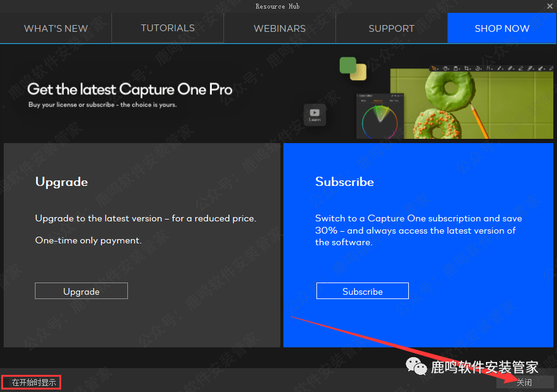The height and width of the screenshot is (392, 557).
Task: Select the WEBINARS tab
Action: [280, 28]
